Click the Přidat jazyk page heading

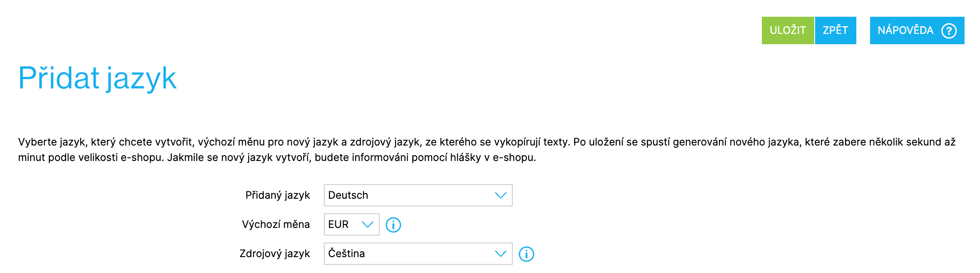[97, 79]
